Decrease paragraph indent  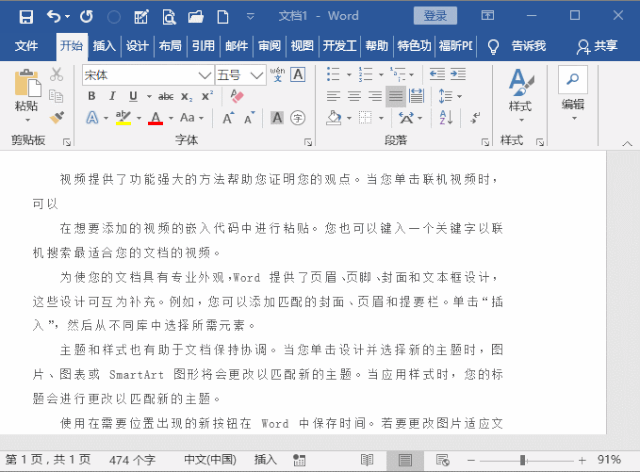pos(437,74)
